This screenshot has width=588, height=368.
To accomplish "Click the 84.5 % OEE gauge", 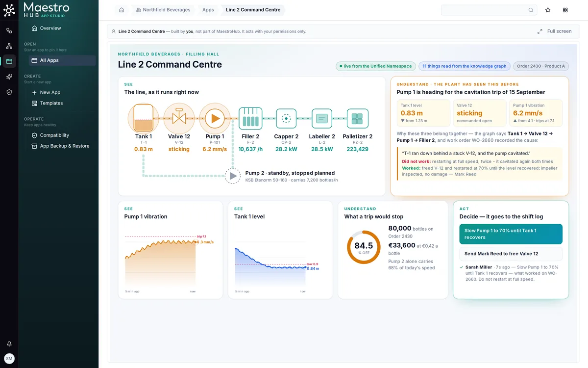I will [364, 247].
